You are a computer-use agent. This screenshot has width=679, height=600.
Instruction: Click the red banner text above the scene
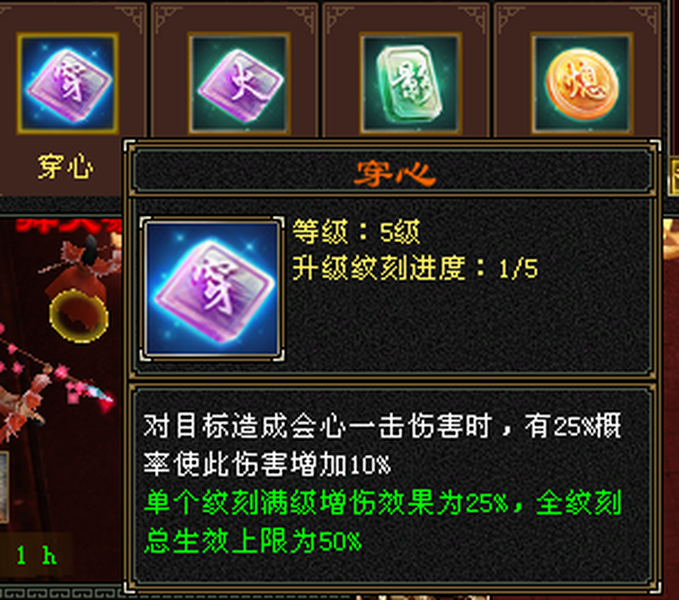click(68, 226)
